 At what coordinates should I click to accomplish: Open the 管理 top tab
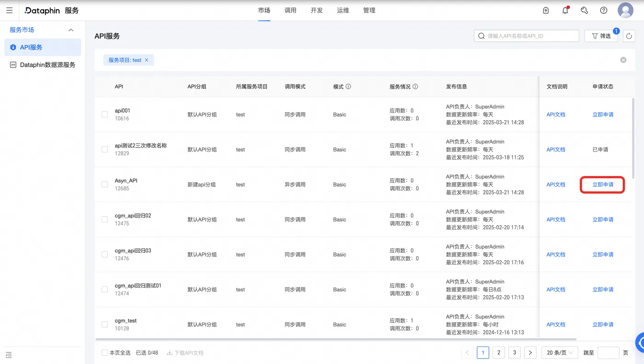369,11
